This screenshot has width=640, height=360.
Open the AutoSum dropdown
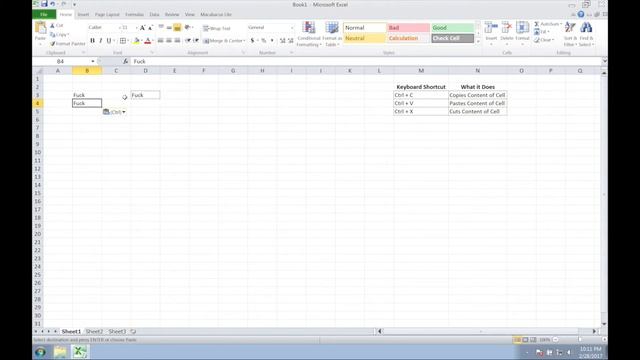561,24
